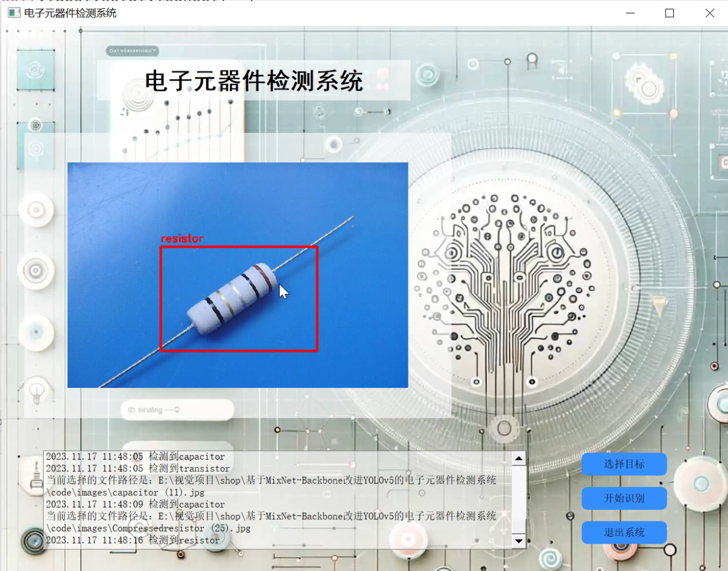Click the window title text in title bar

click(71, 13)
